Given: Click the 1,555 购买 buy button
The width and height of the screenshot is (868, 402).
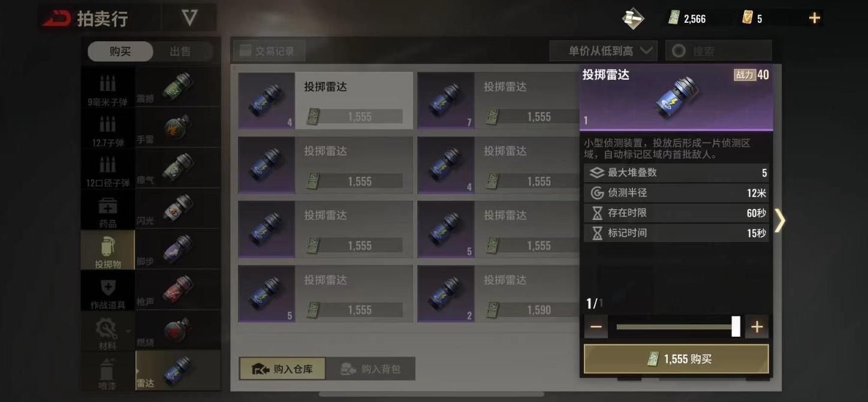Looking at the screenshot, I should coord(676,359).
